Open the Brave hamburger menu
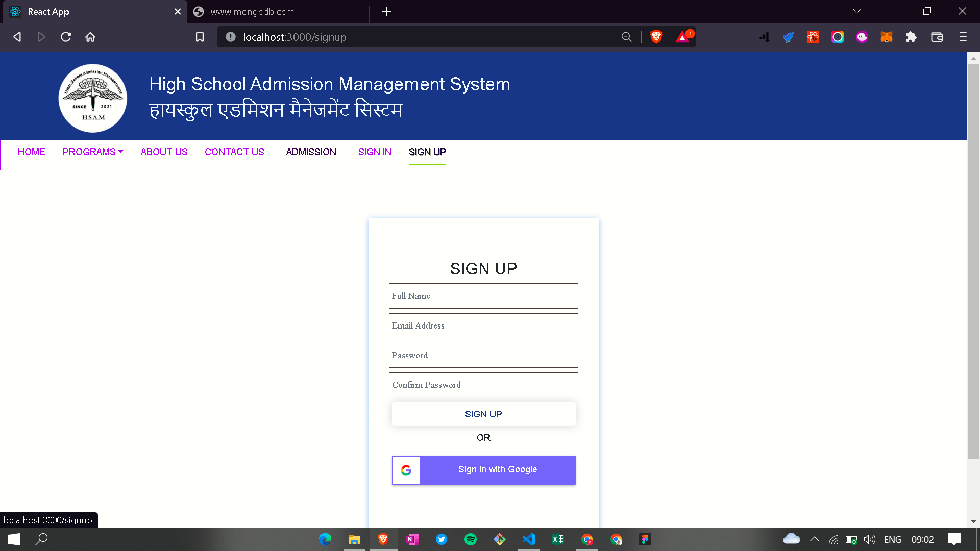The height and width of the screenshot is (551, 980). 963,37
